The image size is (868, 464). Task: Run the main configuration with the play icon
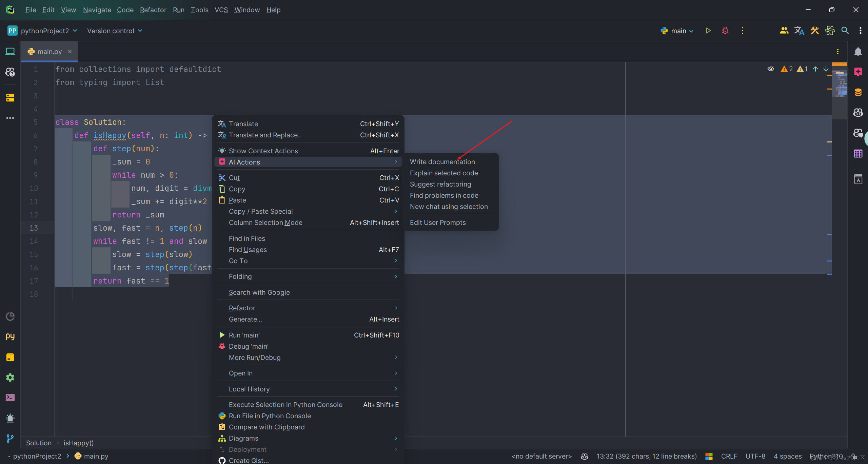tap(708, 31)
